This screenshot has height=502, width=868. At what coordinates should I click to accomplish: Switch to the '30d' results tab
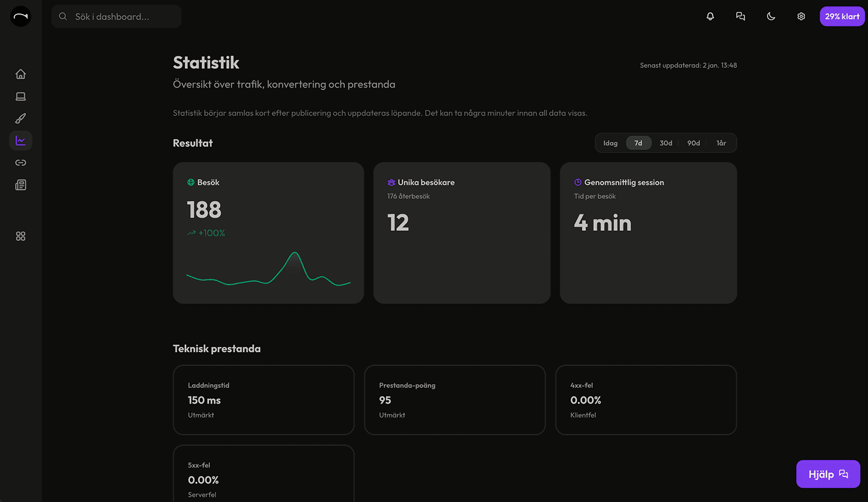[666, 142]
